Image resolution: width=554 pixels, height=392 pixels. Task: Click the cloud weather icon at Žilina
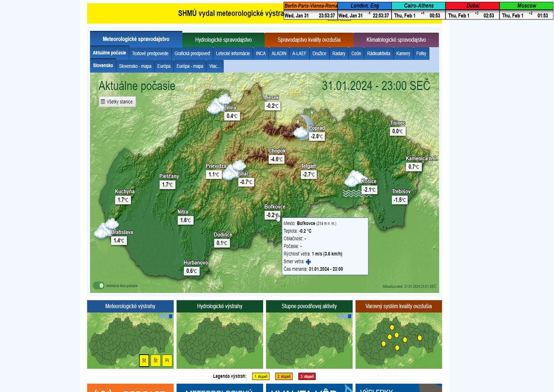(218, 104)
